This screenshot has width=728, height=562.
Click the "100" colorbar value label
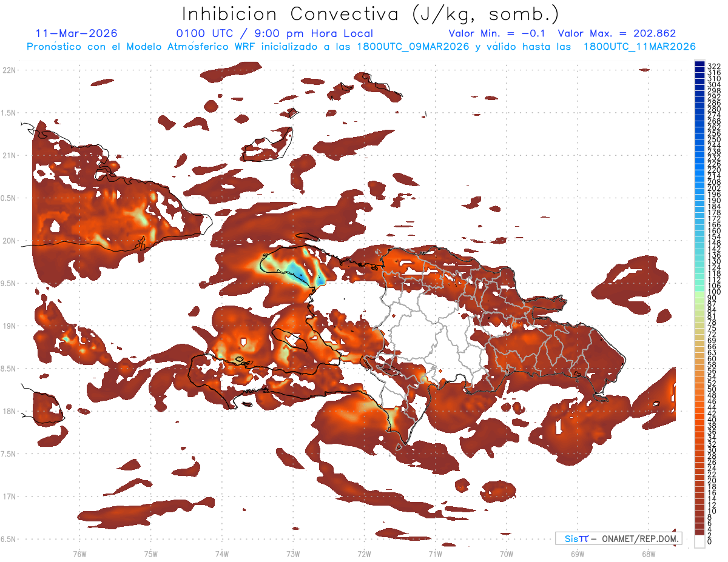click(714, 292)
